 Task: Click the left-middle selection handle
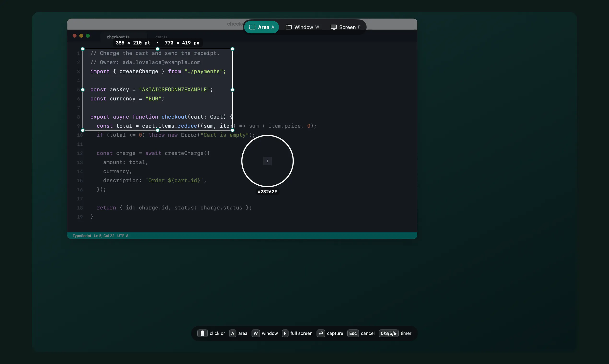click(83, 90)
